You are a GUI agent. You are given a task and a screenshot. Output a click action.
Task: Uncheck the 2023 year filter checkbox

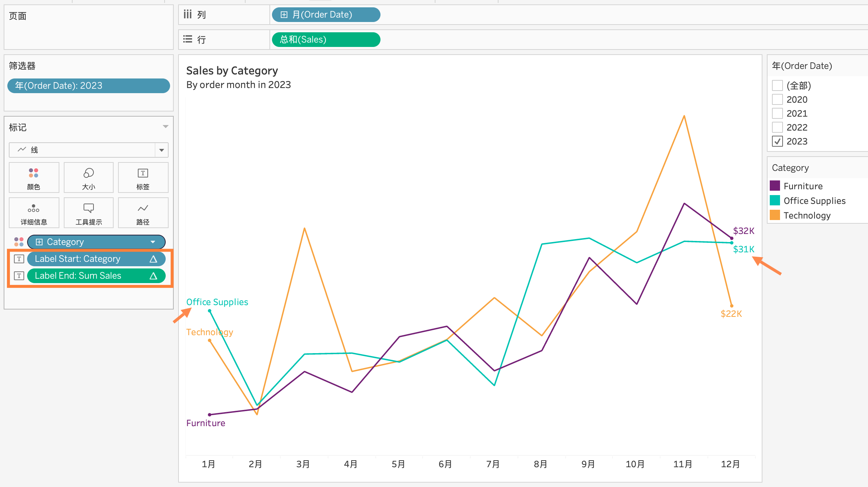pyautogui.click(x=777, y=141)
